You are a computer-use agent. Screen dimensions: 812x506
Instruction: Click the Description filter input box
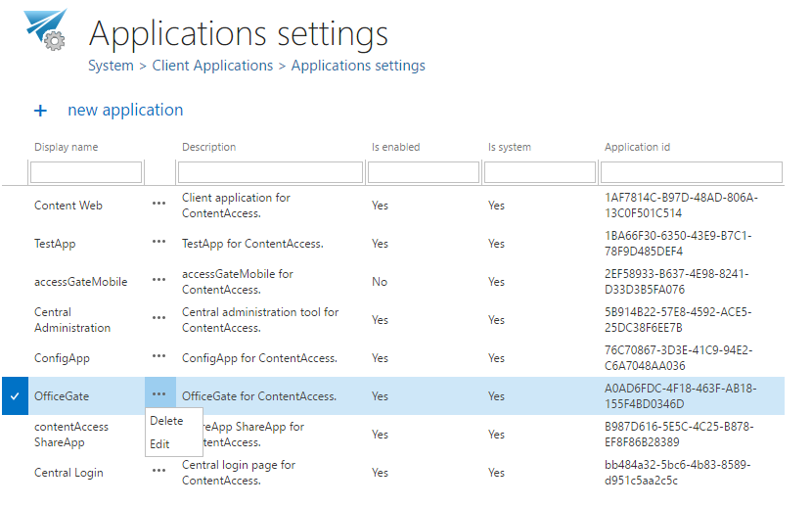click(x=269, y=173)
